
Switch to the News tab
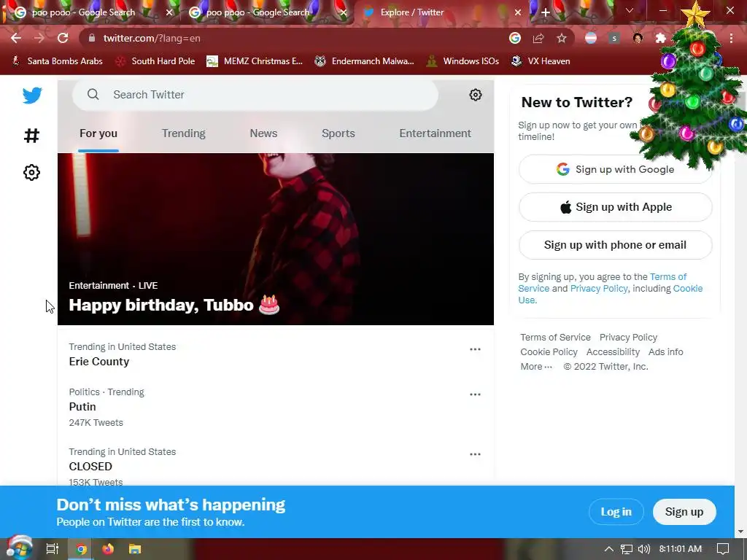pos(263,133)
